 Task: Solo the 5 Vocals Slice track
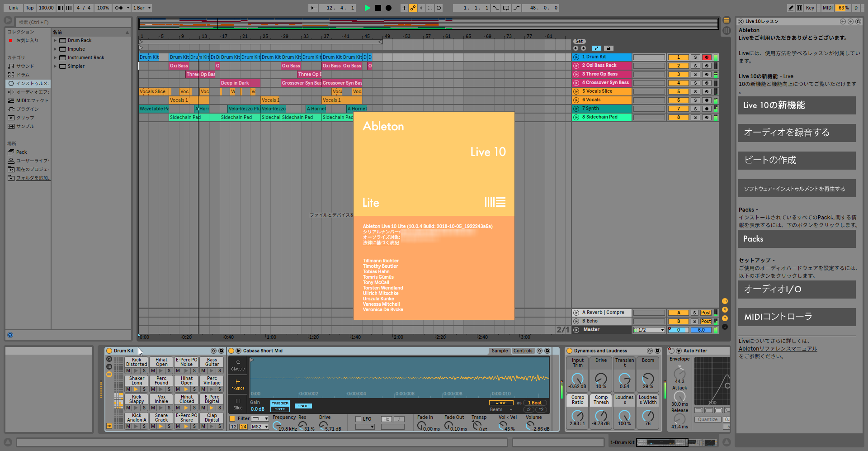point(695,91)
